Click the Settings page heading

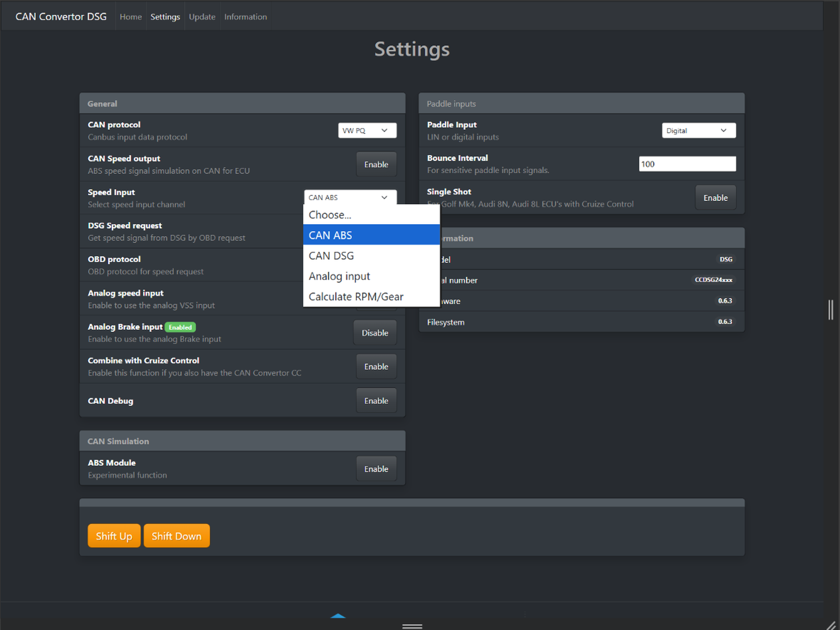(412, 49)
